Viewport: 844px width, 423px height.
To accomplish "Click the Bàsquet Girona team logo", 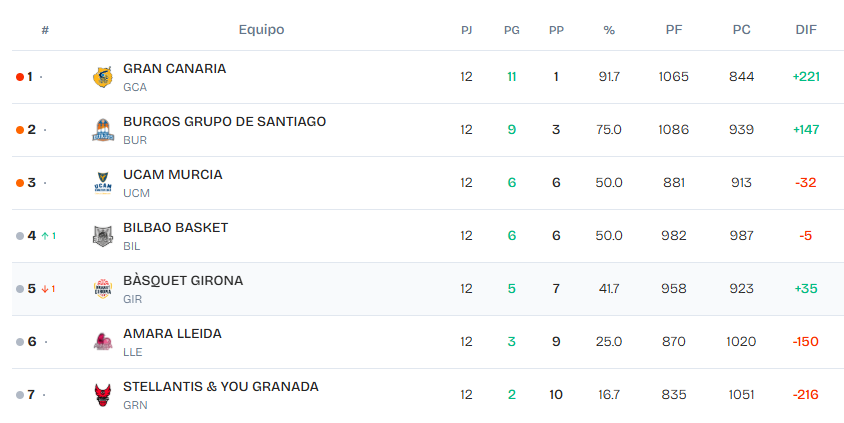I will (x=103, y=289).
